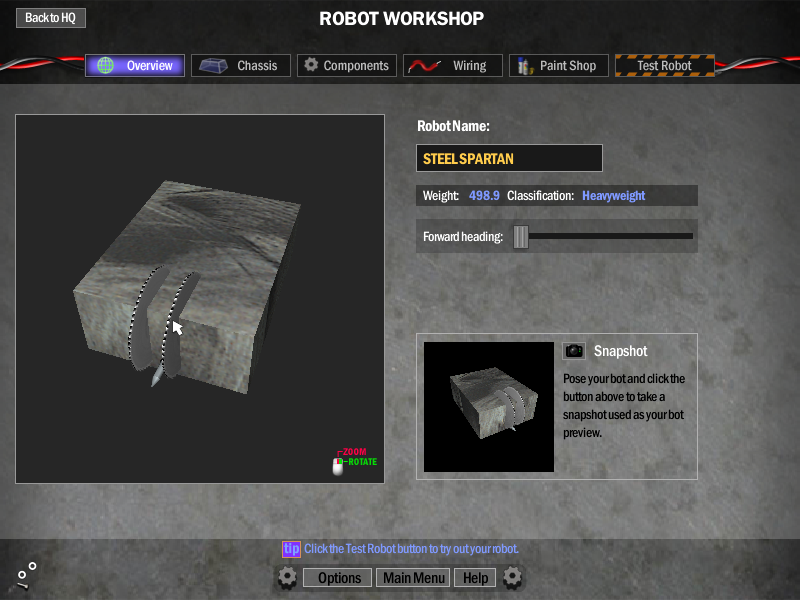Click the gear icon left of Options
The image size is (800, 600).
[x=287, y=578]
